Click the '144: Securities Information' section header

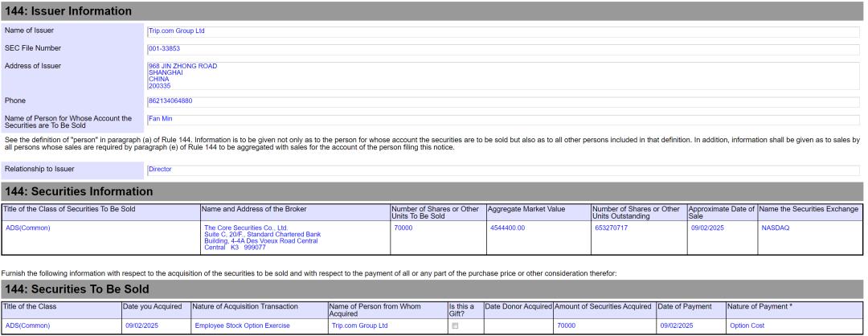coord(432,191)
